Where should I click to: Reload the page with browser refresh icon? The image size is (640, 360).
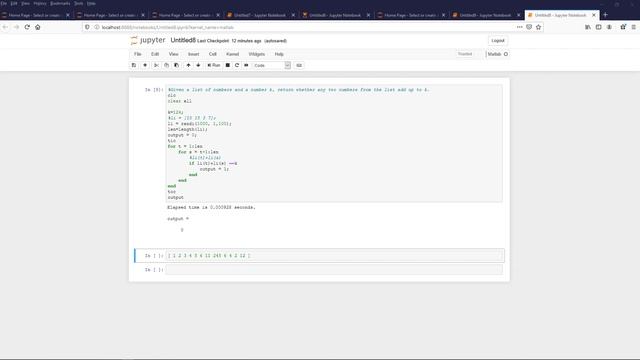[27, 27]
